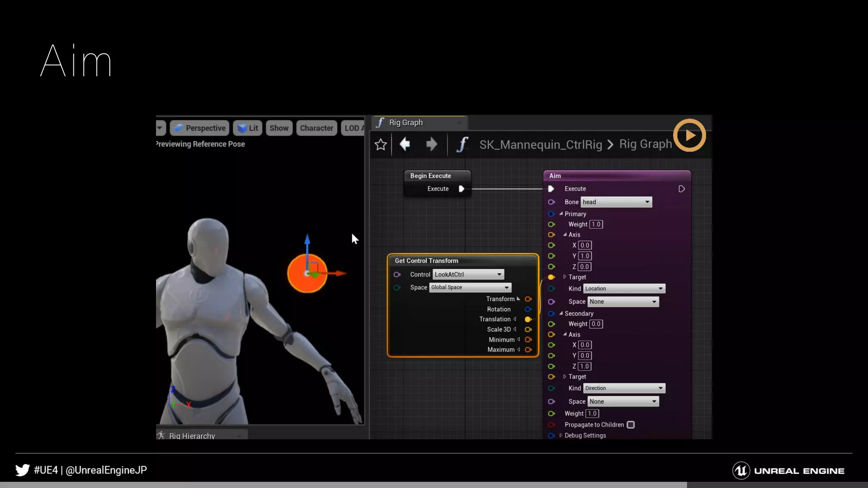Enable the Propagate to Children checkbox
This screenshot has height=488, width=868.
pos(631,425)
